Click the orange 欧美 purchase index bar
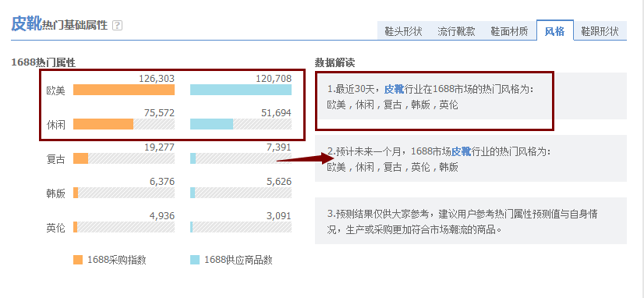644x298 pixels. point(124,90)
